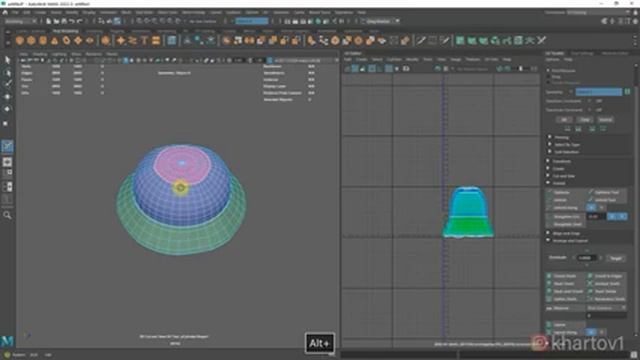Image resolution: width=640 pixels, height=360 pixels.
Task: Click the No Live Surface field
Action: point(203,21)
